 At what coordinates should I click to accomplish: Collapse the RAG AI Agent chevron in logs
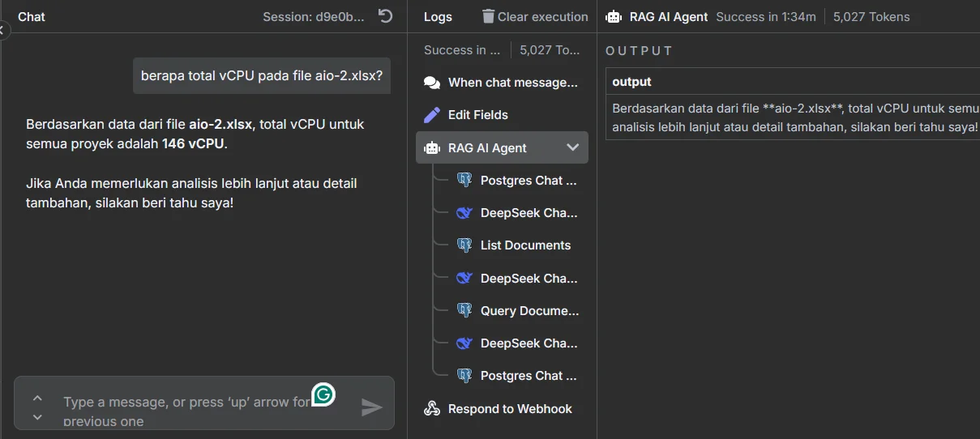pyautogui.click(x=572, y=147)
